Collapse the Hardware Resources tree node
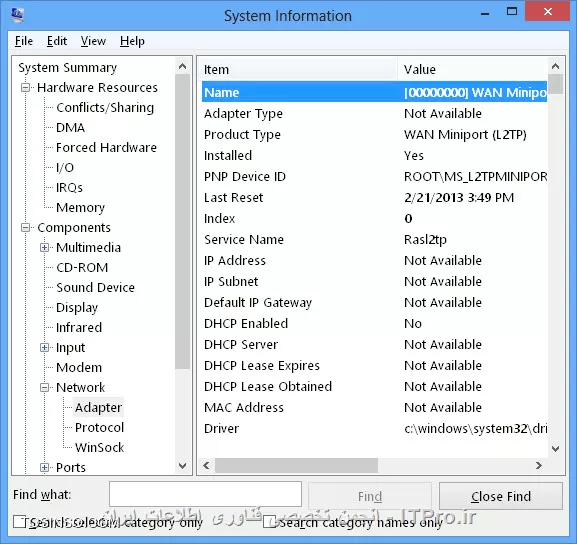The width and height of the screenshot is (577, 544). 25,88
